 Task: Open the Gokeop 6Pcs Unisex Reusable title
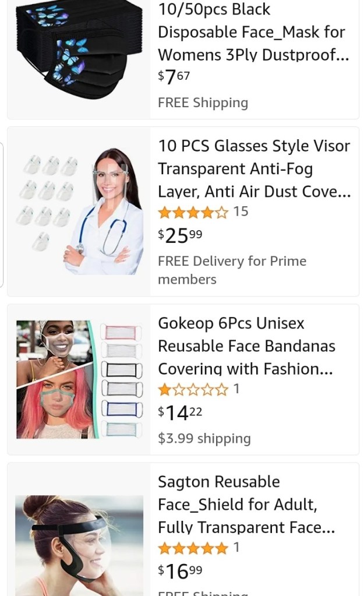[246, 346]
